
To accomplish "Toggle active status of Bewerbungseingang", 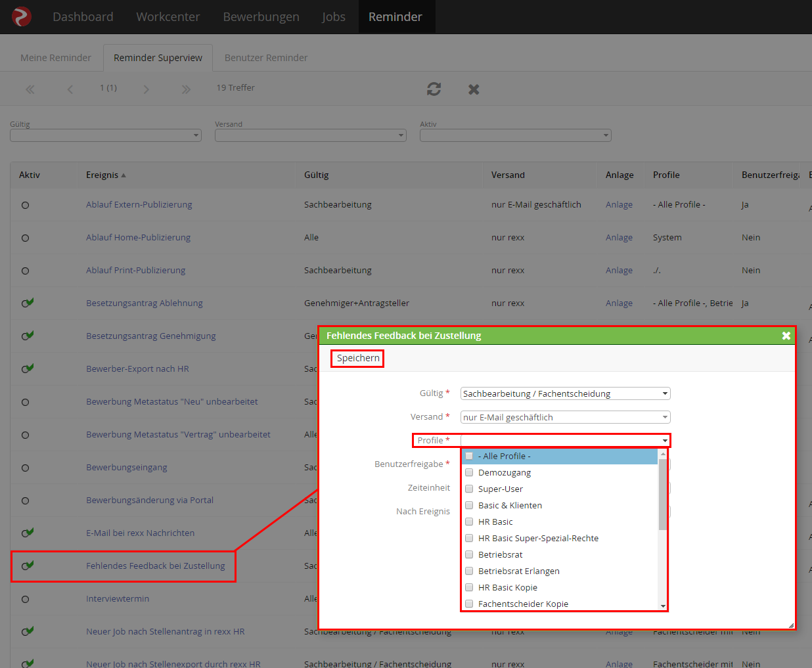I will 25,468.
